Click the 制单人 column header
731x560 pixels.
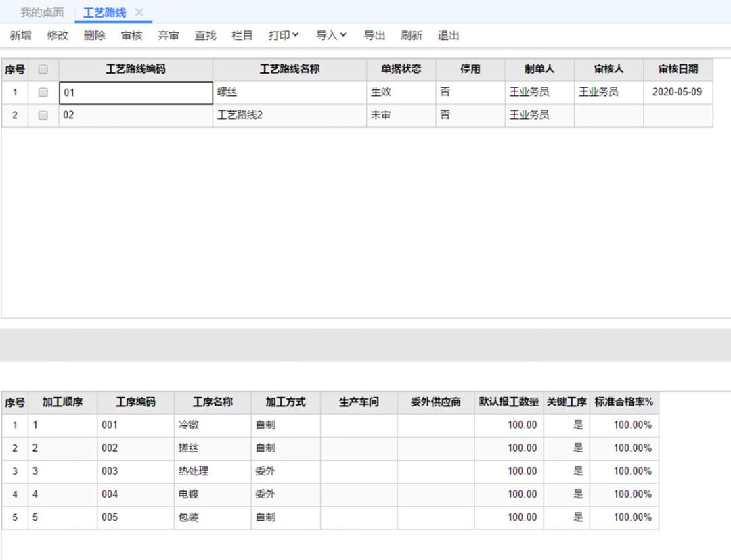pyautogui.click(x=539, y=70)
